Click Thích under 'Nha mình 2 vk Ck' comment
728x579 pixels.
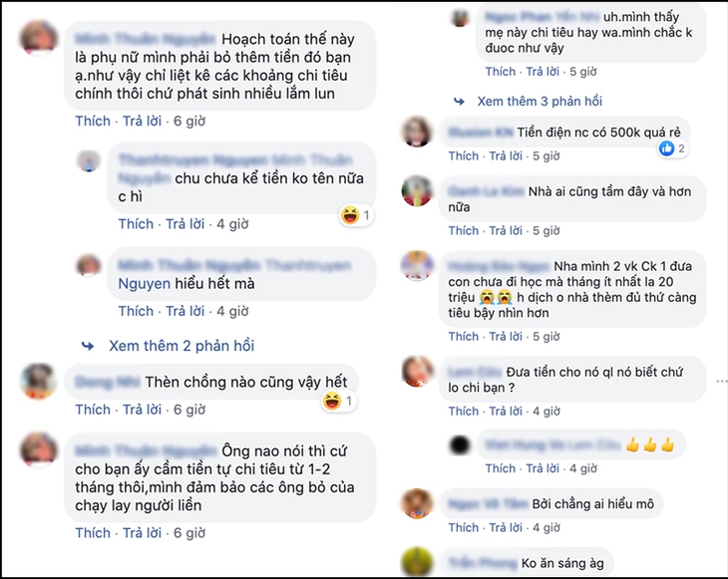coord(464,337)
